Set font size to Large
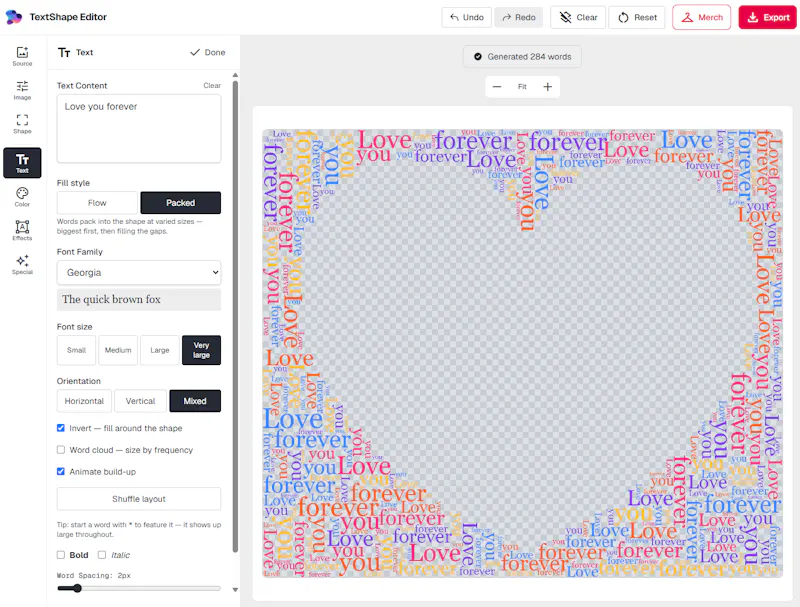Screen dimensions: 800x607 [x=160, y=350]
